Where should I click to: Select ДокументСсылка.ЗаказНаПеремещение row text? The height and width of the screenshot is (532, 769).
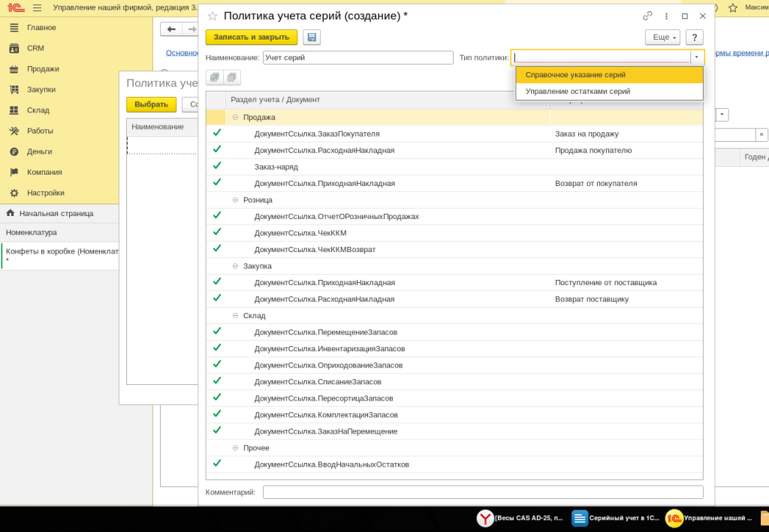326,431
